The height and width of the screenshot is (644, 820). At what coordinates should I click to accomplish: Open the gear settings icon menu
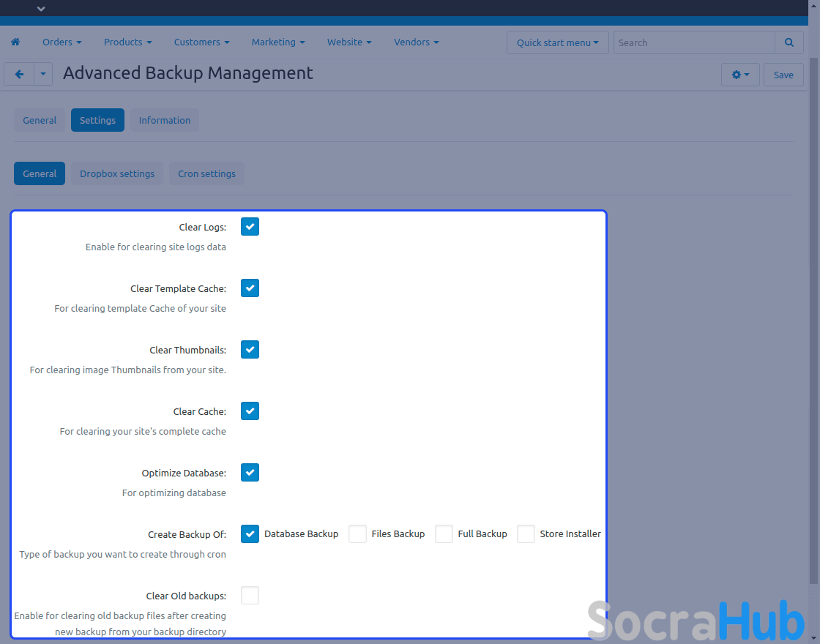[740, 75]
